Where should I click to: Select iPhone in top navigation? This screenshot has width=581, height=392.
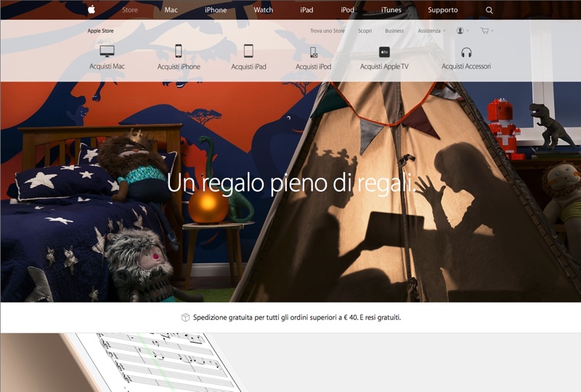point(216,10)
